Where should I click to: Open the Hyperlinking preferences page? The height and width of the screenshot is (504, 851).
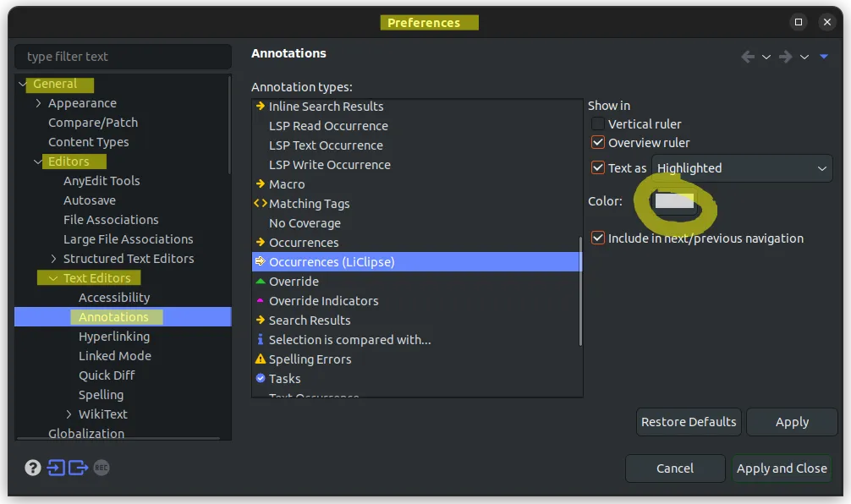[114, 337]
